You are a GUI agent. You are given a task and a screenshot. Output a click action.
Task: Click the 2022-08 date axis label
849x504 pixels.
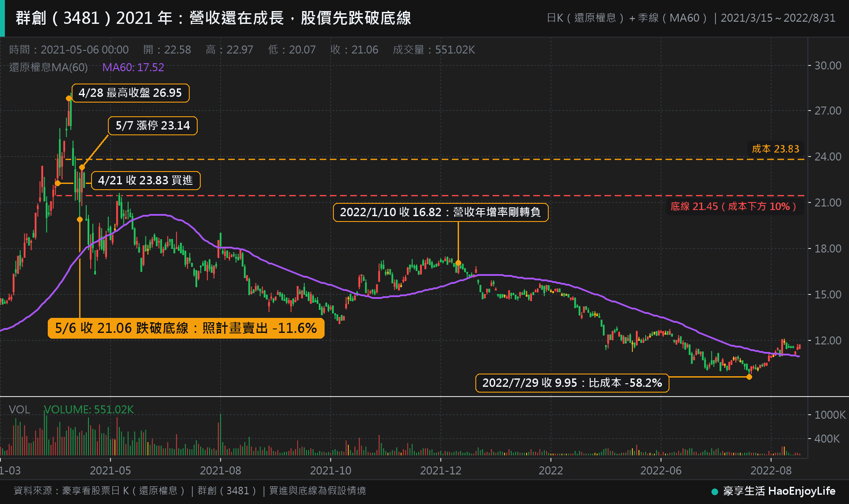coord(771,470)
